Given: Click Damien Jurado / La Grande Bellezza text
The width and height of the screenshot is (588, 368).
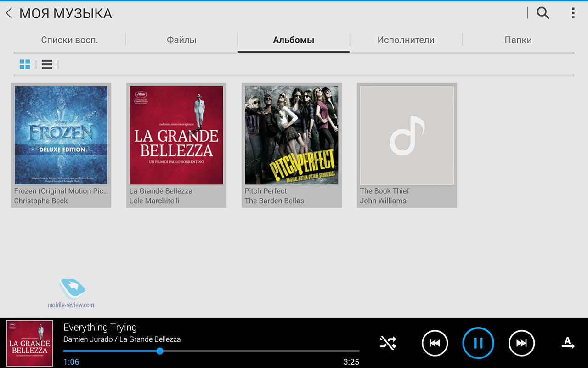Looking at the screenshot, I should click(122, 339).
